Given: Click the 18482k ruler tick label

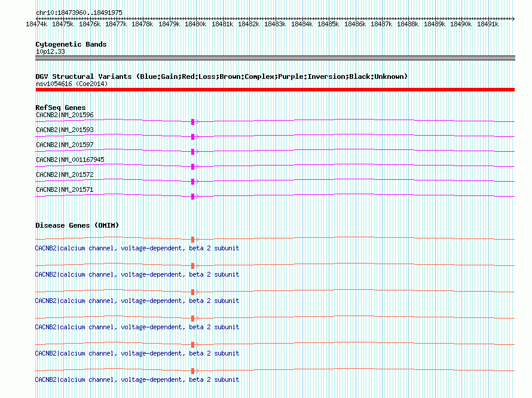Looking at the screenshot, I should coord(249,24).
